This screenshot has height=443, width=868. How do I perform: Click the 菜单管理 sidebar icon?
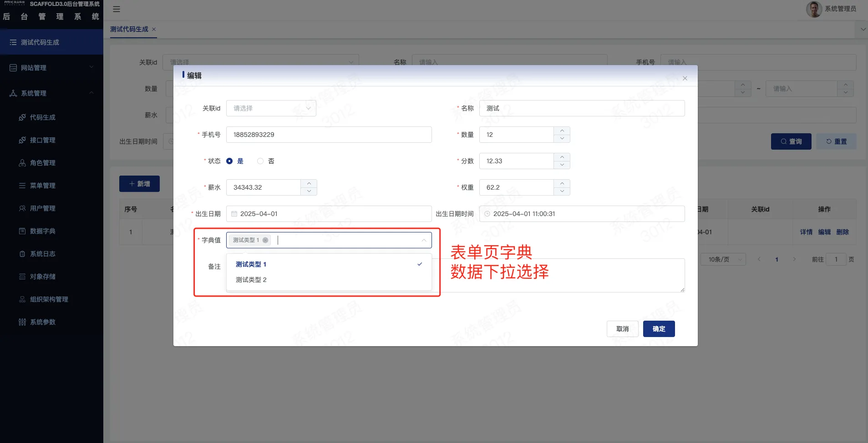point(22,186)
